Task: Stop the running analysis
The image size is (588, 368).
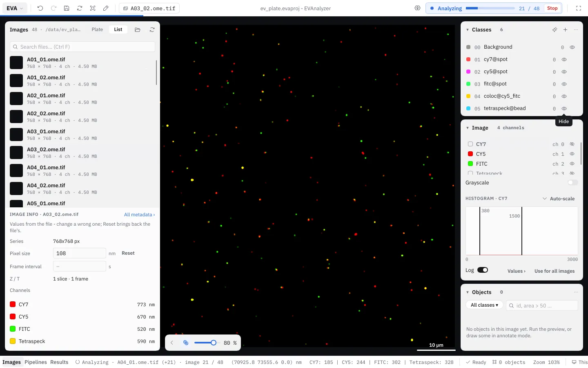Action: click(552, 8)
